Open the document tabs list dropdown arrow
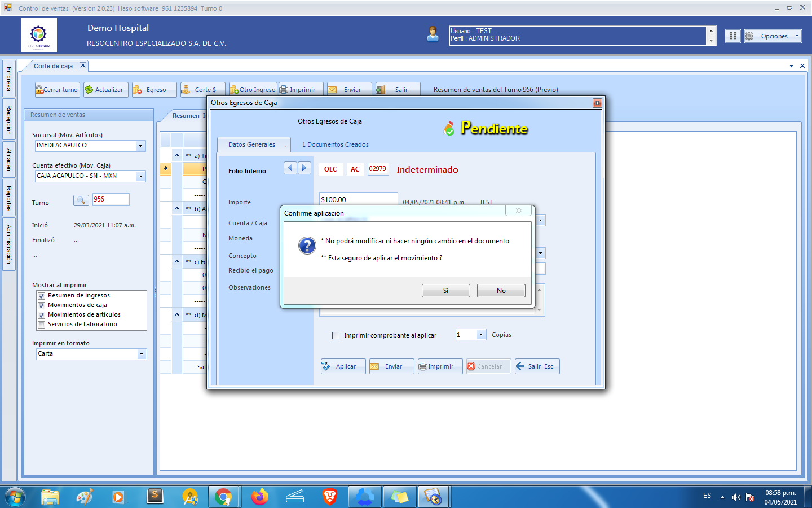 point(791,66)
